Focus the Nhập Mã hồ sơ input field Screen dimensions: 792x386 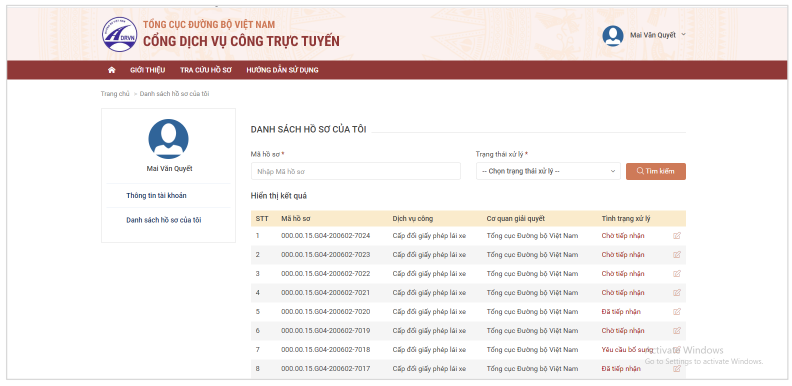click(x=356, y=171)
